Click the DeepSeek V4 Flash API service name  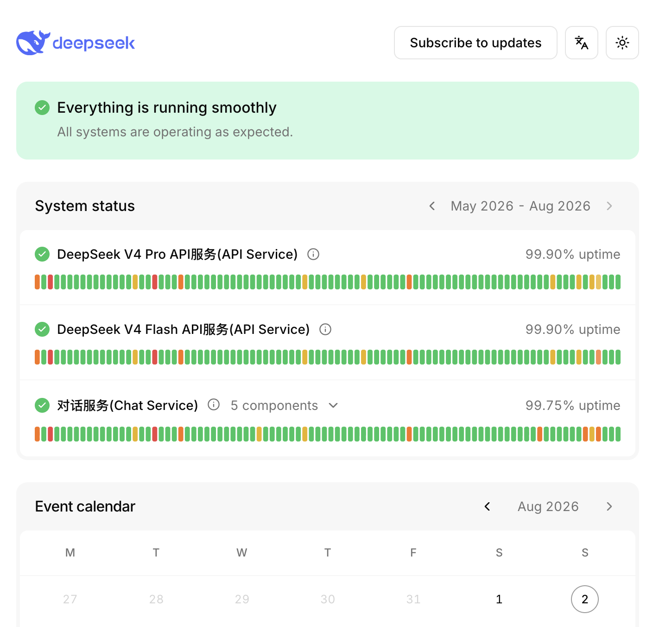(x=184, y=329)
